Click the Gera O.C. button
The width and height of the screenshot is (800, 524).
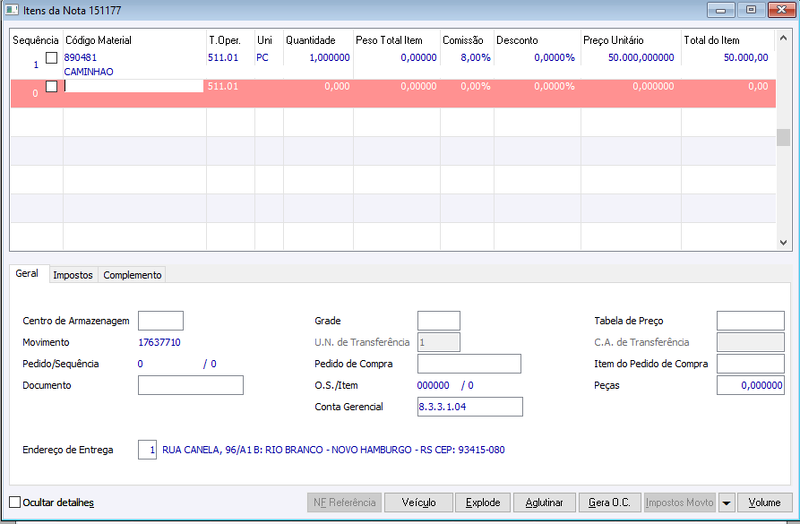click(x=610, y=503)
